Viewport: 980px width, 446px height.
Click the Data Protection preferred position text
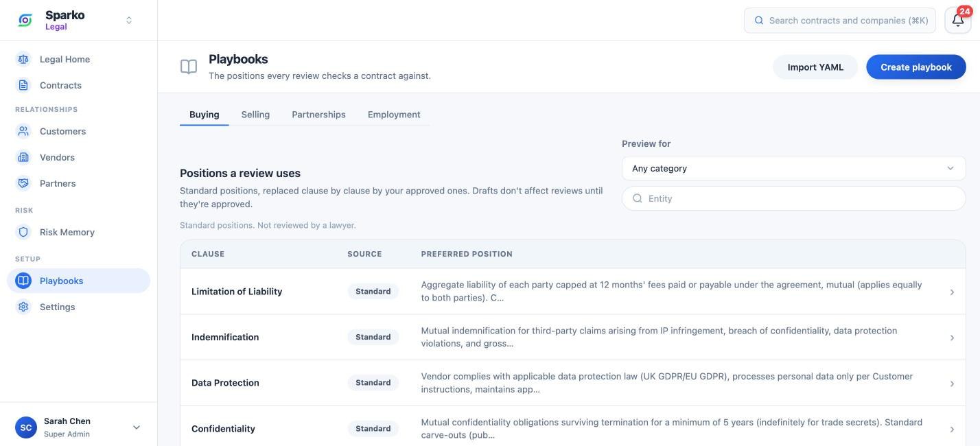click(667, 383)
